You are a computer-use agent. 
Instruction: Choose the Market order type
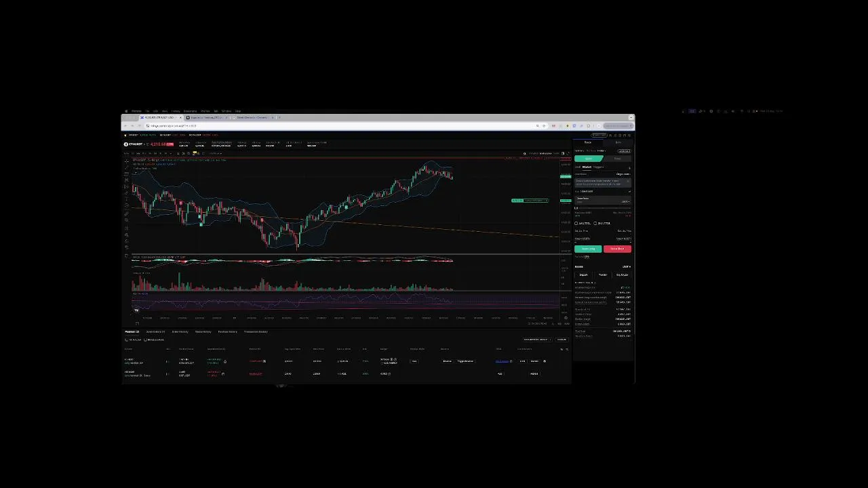(587, 167)
